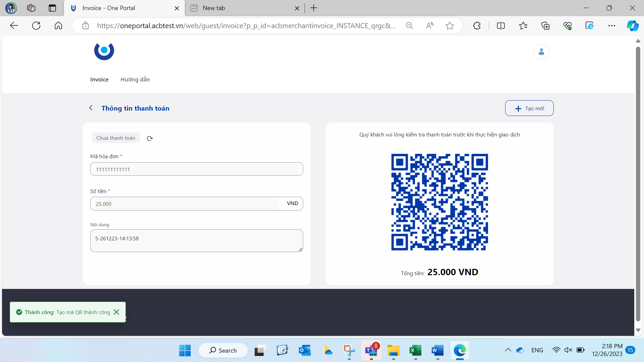
Task: Switch to the New tab browser tab
Action: point(214,8)
